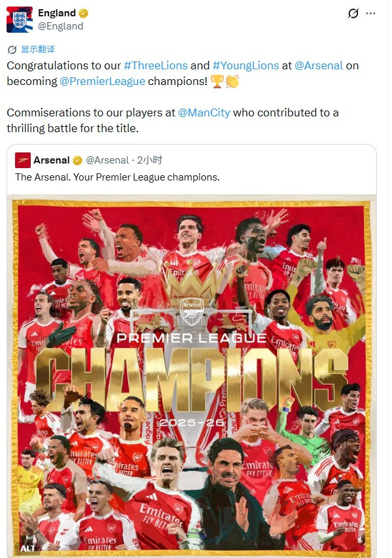Open the three-dot more options menu
This screenshot has height=558, width=392.
point(370,14)
